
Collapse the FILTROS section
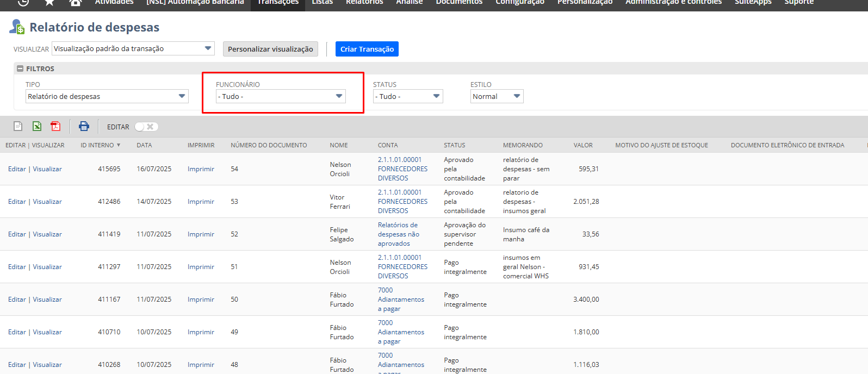click(x=20, y=68)
